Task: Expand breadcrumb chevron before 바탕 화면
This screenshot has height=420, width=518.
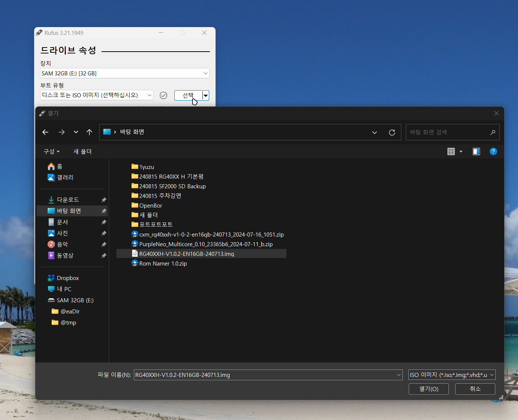Action: [x=115, y=132]
